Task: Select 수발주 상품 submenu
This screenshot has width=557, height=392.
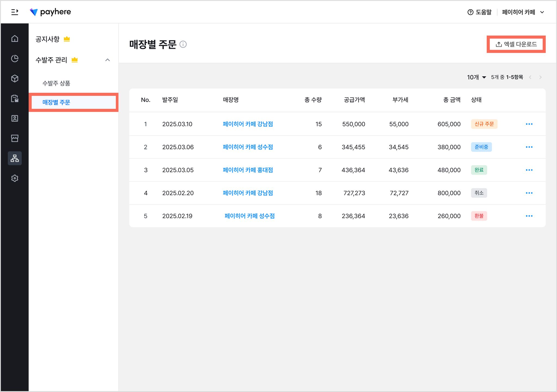Action: click(x=56, y=83)
